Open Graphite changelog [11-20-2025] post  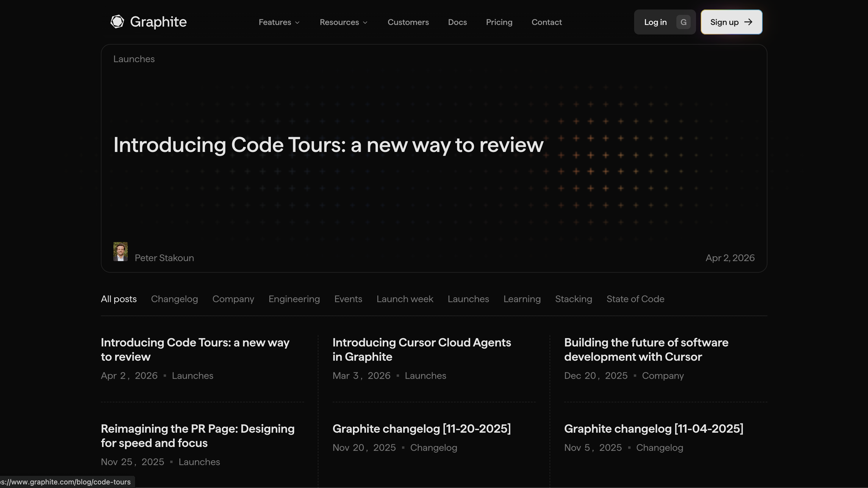422,429
